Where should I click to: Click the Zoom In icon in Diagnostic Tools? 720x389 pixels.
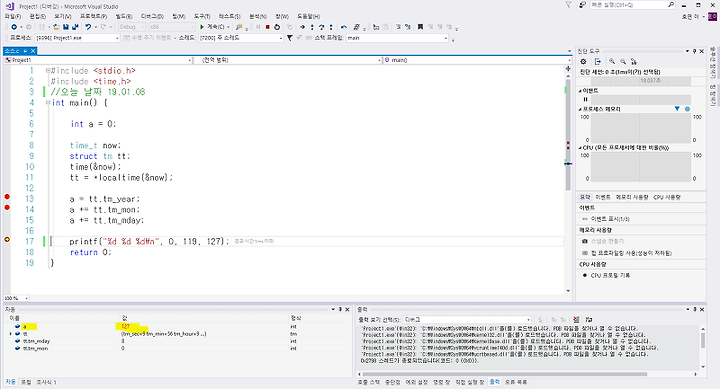[612, 62]
